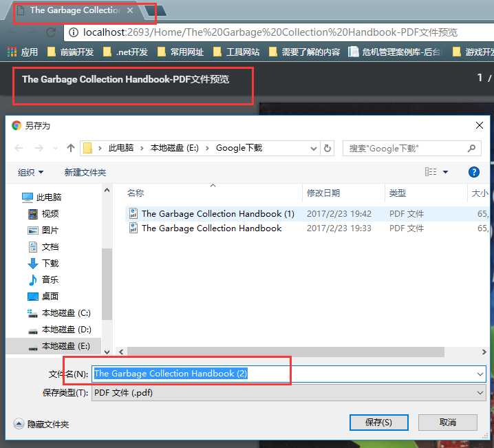The width and height of the screenshot is (494, 448).
Task: Open the 需要了解的内容 bookmark folder
Action: tap(304, 52)
